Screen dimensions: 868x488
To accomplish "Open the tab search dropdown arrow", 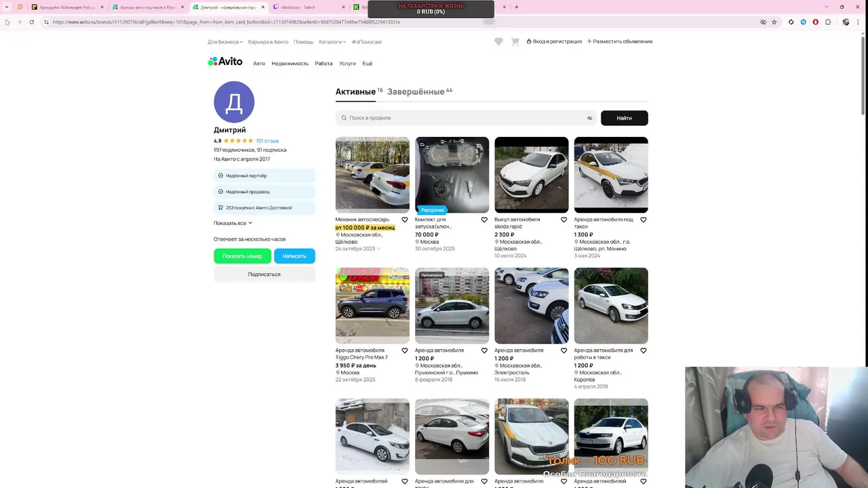I will pos(7,7).
